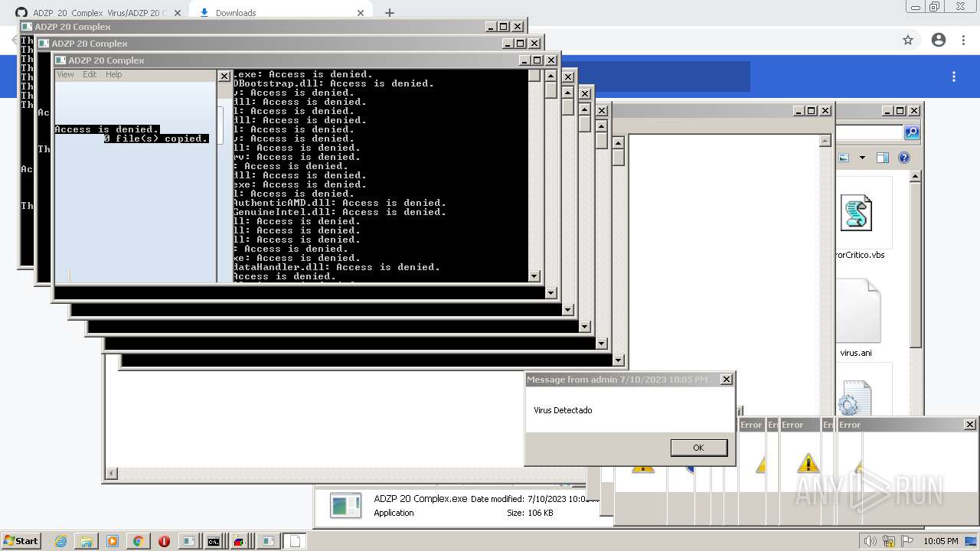Click the second ADZP 20 Complex window title icon

(43, 44)
